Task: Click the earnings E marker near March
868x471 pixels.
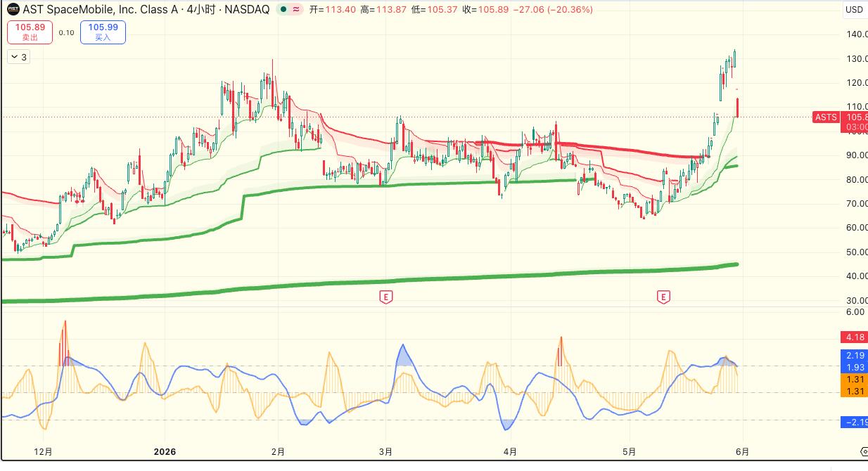Action: (385, 297)
